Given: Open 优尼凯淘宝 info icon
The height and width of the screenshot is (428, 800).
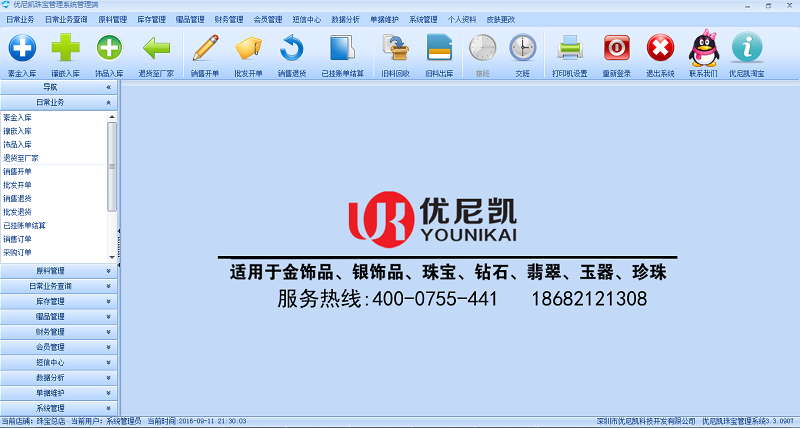Looking at the screenshot, I should (747, 47).
